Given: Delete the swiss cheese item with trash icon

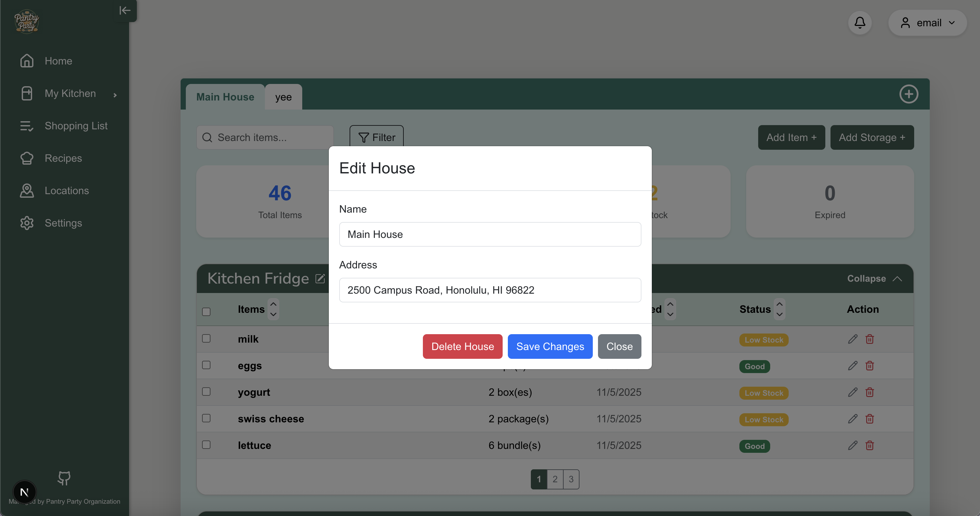Looking at the screenshot, I should pyautogui.click(x=870, y=419).
